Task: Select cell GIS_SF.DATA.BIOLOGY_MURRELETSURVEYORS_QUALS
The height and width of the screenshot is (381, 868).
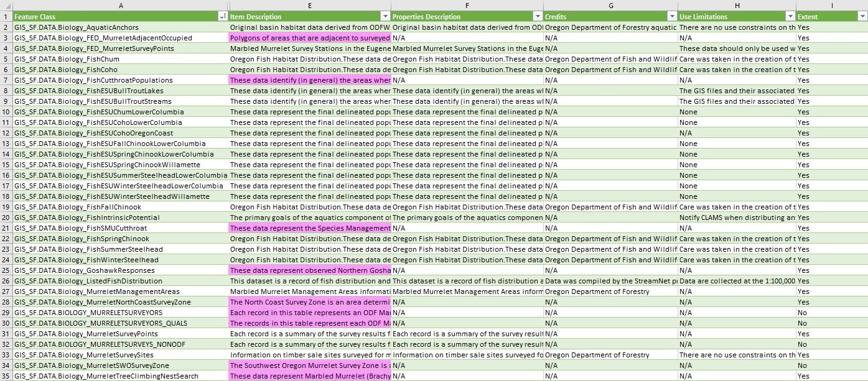Action: [x=120, y=323]
